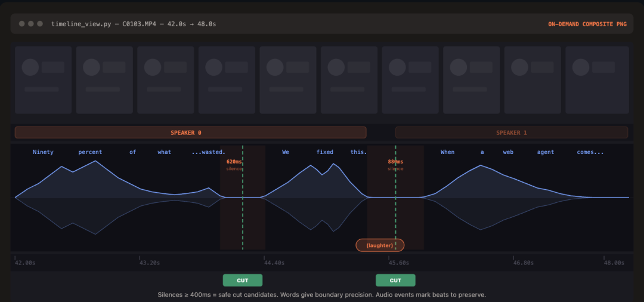This screenshot has width=644, height=302.
Task: Select the SPEAKER 1 segment bar
Action: click(x=511, y=132)
